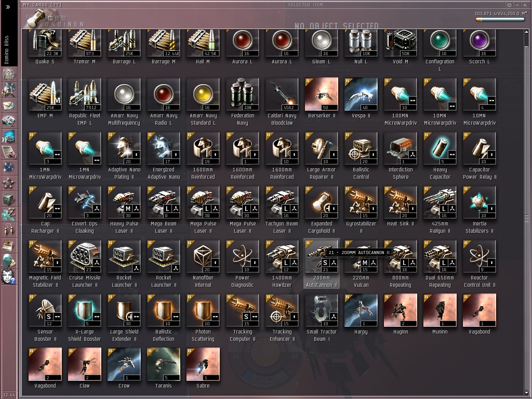Image resolution: width=532 pixels, height=399 pixels.
Task: Open the wallet coins icon in sidebar
Action: [8, 215]
